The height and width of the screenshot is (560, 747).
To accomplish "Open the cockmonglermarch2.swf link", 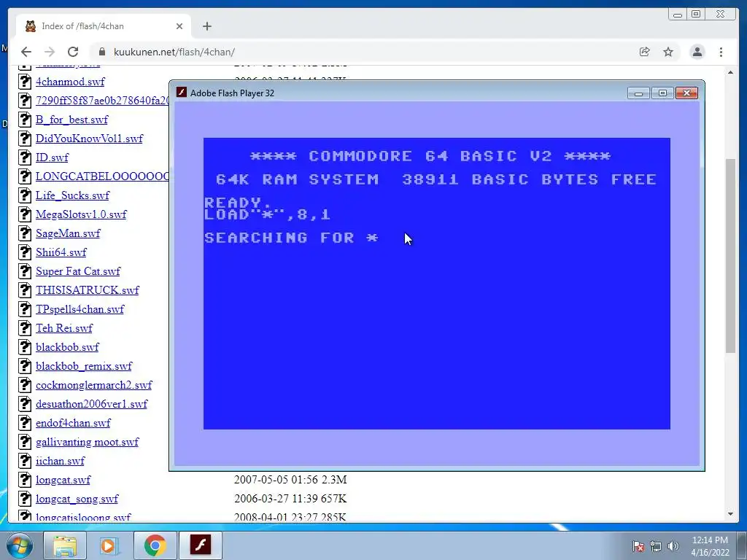I will click(94, 385).
